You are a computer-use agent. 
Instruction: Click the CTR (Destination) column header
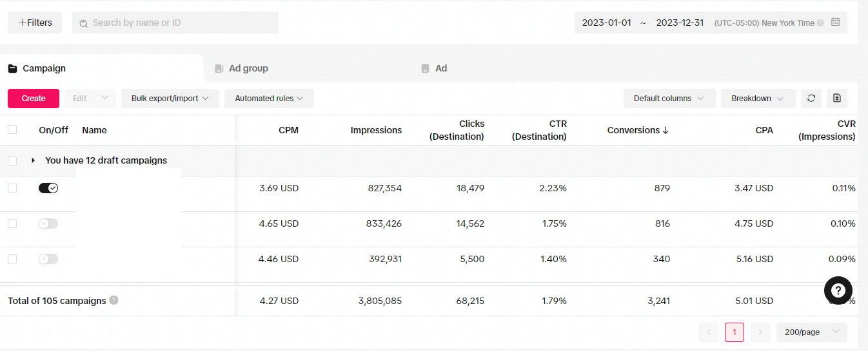click(x=539, y=130)
